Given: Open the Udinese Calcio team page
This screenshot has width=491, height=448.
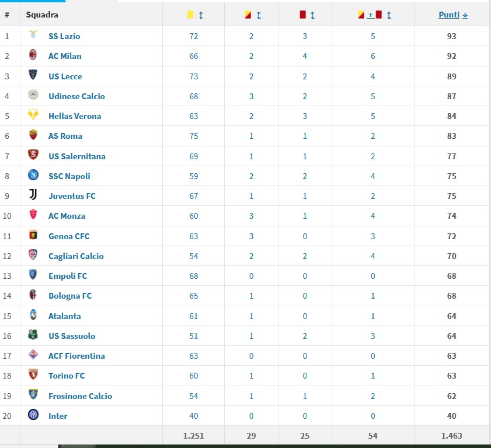Looking at the screenshot, I should pos(76,96).
